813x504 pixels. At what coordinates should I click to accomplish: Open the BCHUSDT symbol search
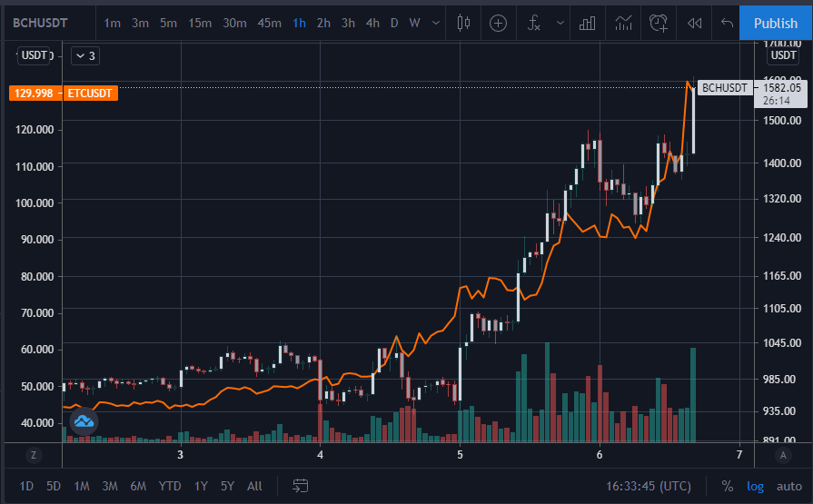coord(40,23)
